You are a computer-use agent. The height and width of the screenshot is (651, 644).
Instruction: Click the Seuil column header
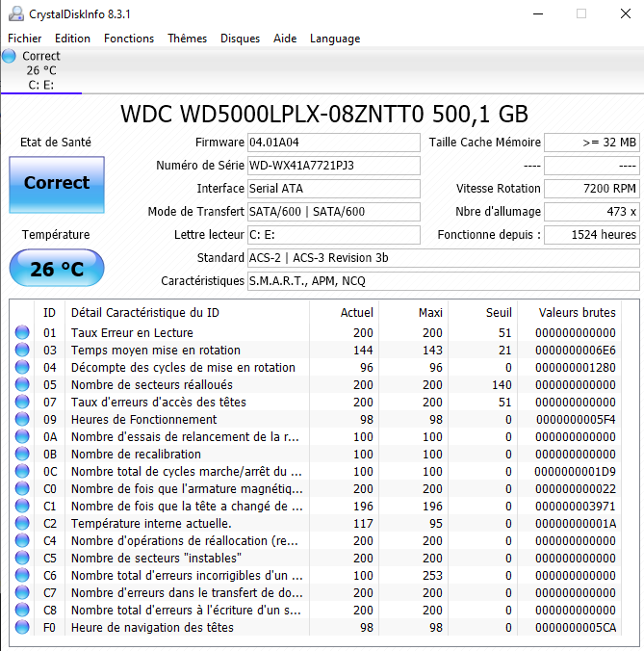point(482,313)
